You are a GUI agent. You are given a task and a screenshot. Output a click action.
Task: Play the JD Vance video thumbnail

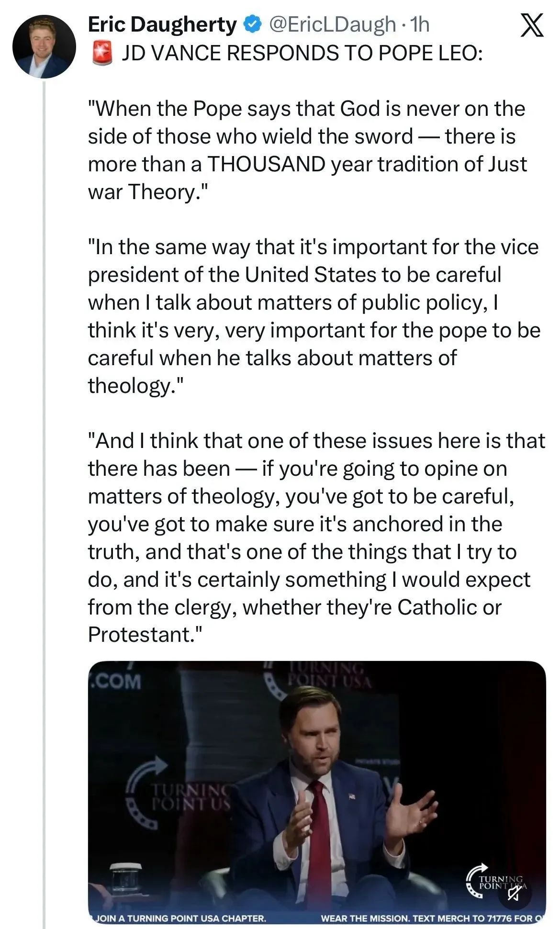(x=317, y=790)
